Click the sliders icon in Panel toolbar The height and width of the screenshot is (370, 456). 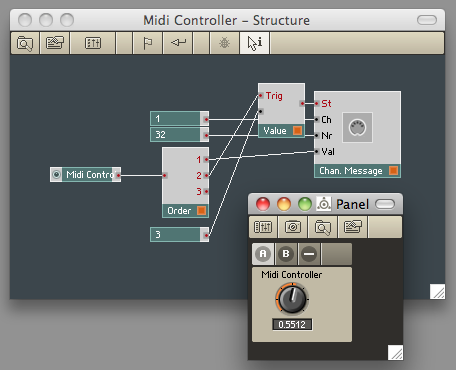(x=263, y=227)
